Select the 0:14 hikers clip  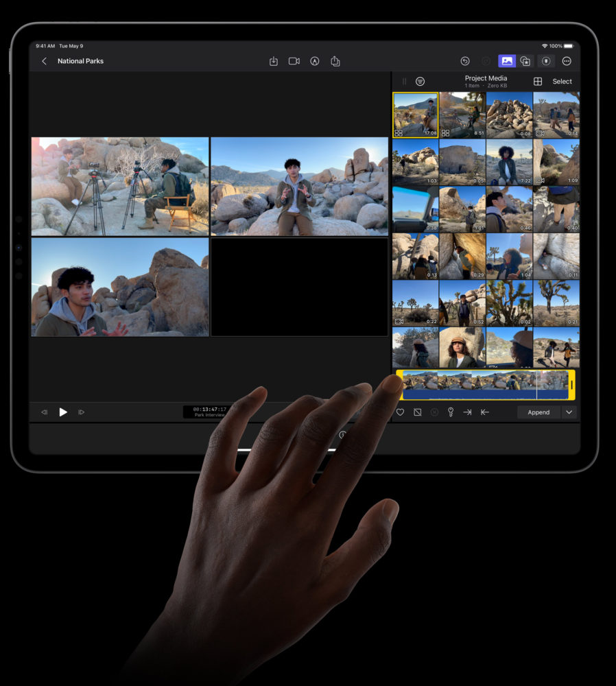click(556, 115)
